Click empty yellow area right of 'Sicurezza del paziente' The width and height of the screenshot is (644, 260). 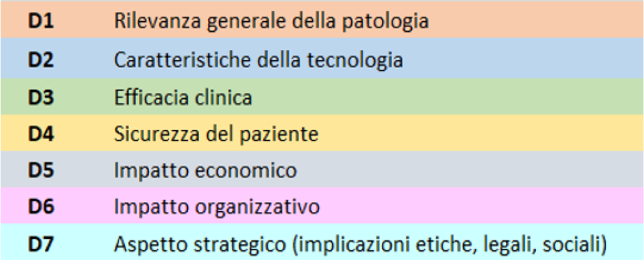tap(468, 134)
